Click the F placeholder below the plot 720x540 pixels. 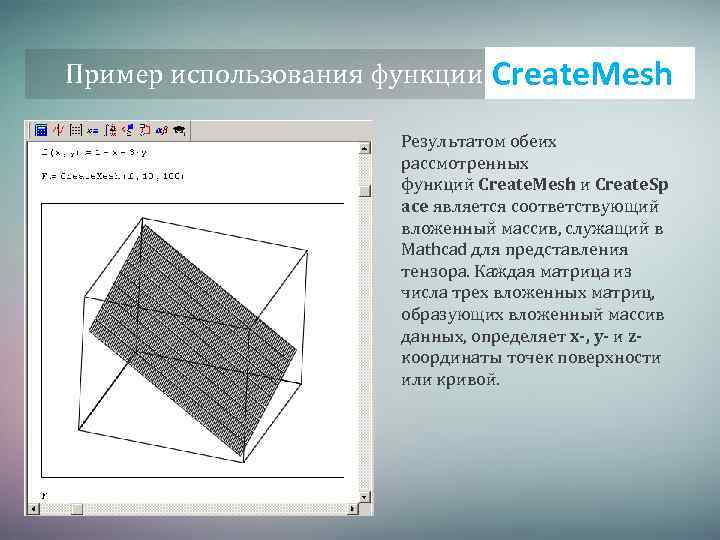click(x=44, y=495)
